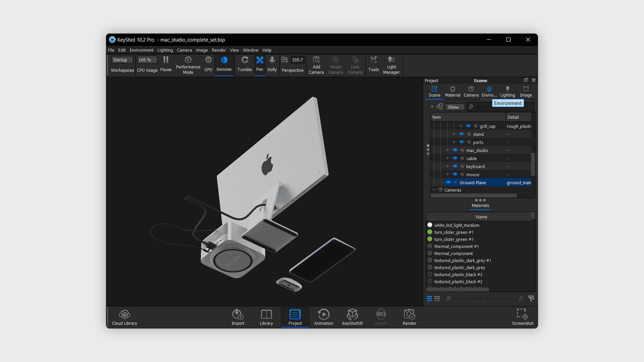The height and width of the screenshot is (362, 644).
Task: Open the Show filter dropdown
Action: click(x=455, y=107)
